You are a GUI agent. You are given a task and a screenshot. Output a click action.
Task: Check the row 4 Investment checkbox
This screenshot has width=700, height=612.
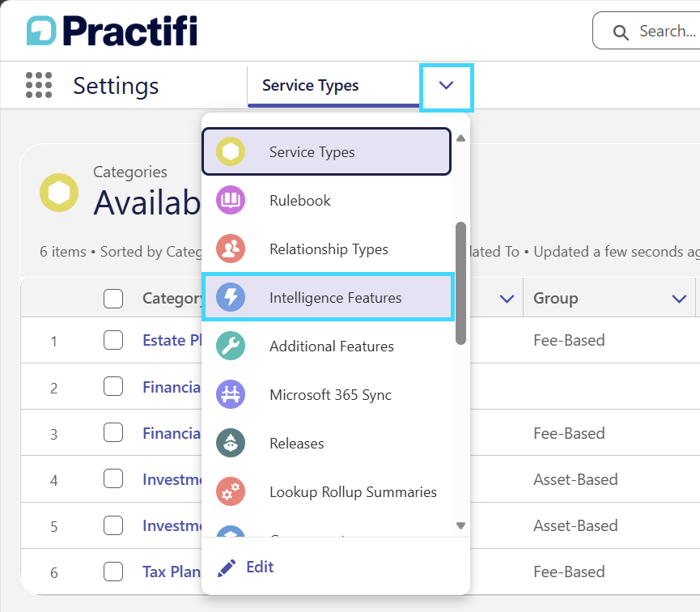point(113,479)
